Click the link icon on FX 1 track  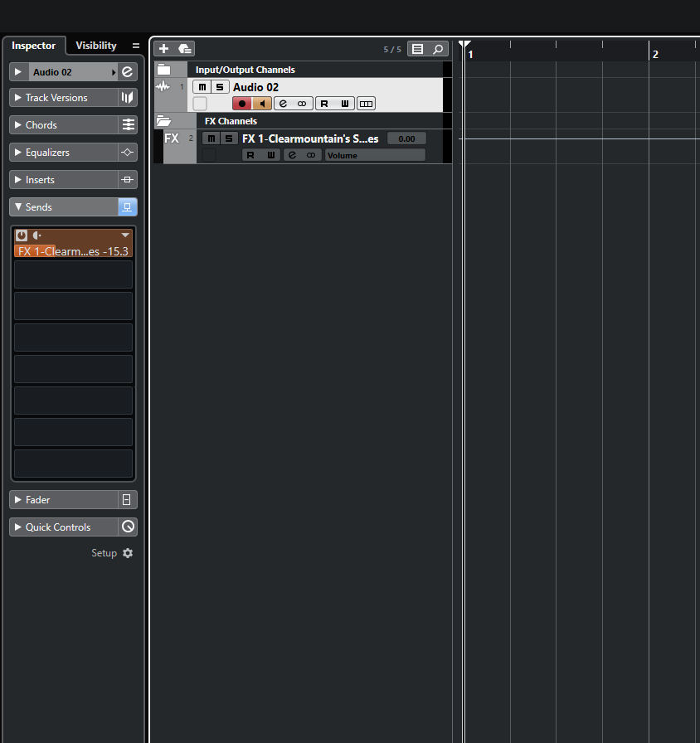[311, 155]
